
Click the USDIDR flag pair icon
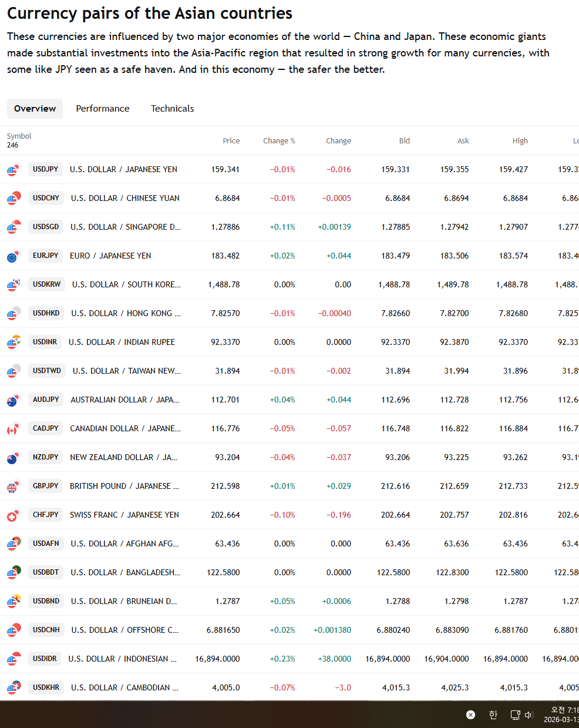coord(14,659)
